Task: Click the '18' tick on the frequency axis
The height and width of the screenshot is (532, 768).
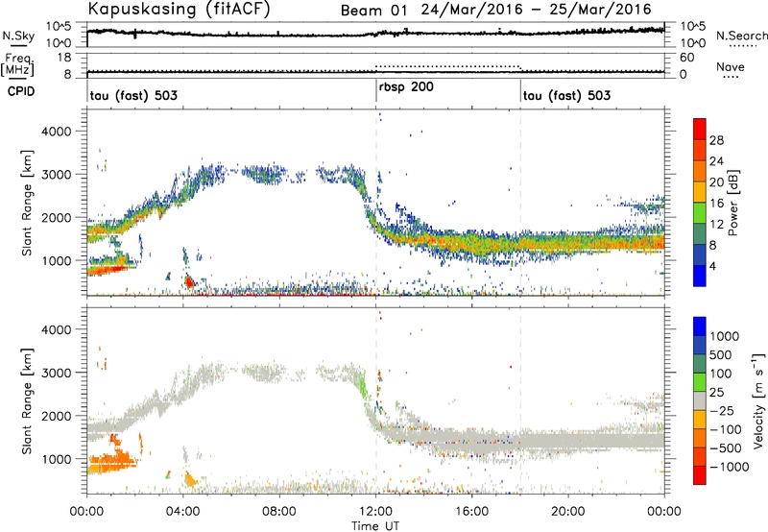Action: [x=64, y=58]
